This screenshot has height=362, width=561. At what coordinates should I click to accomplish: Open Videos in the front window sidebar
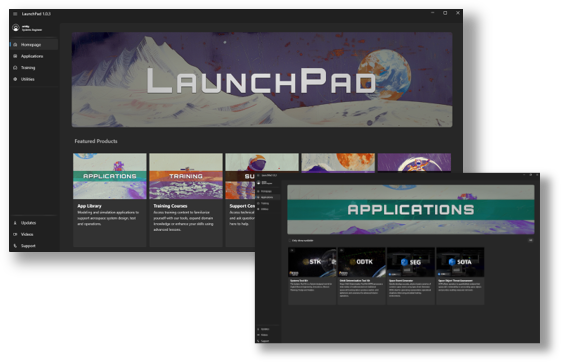[268, 335]
